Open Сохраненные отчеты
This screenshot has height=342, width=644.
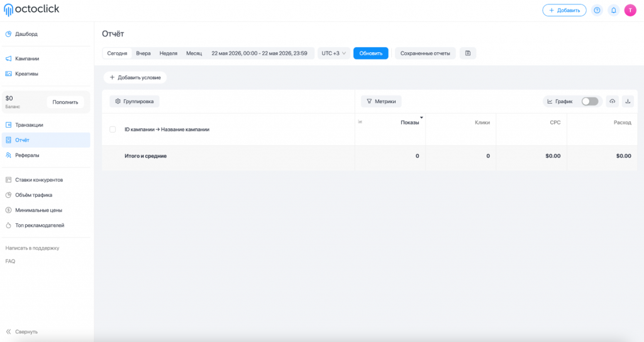coord(425,53)
